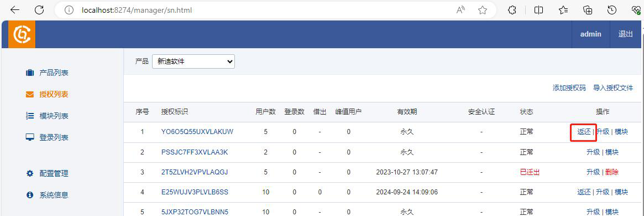Image resolution: width=644 pixels, height=216 pixels.
Task: Add page to favorites star icon
Action: 483,11
